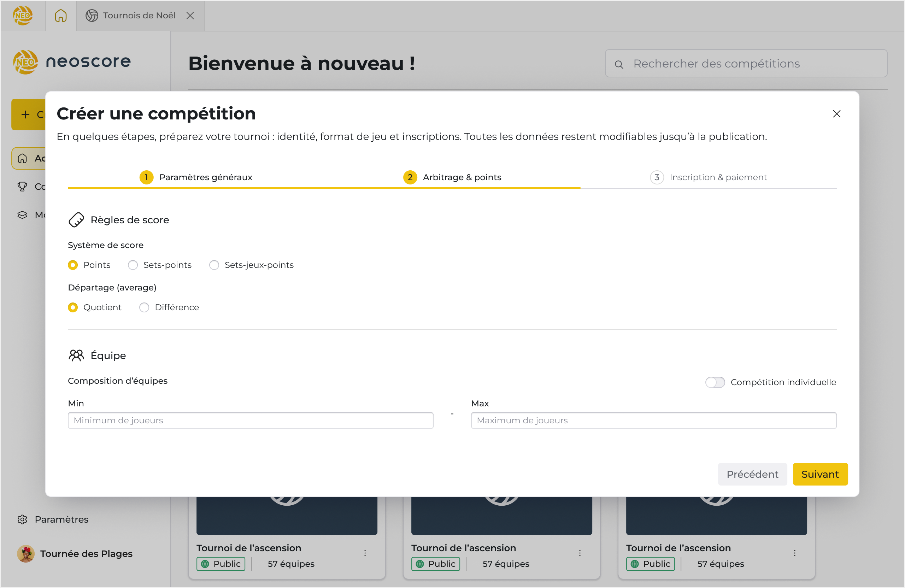
Task: Open options menu of third Tournoi card
Action: [x=794, y=553]
